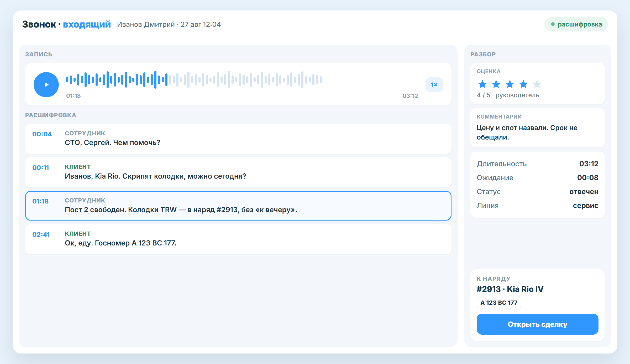This screenshot has height=364, width=630.
Task: Click the second rating star
Action: click(x=496, y=84)
